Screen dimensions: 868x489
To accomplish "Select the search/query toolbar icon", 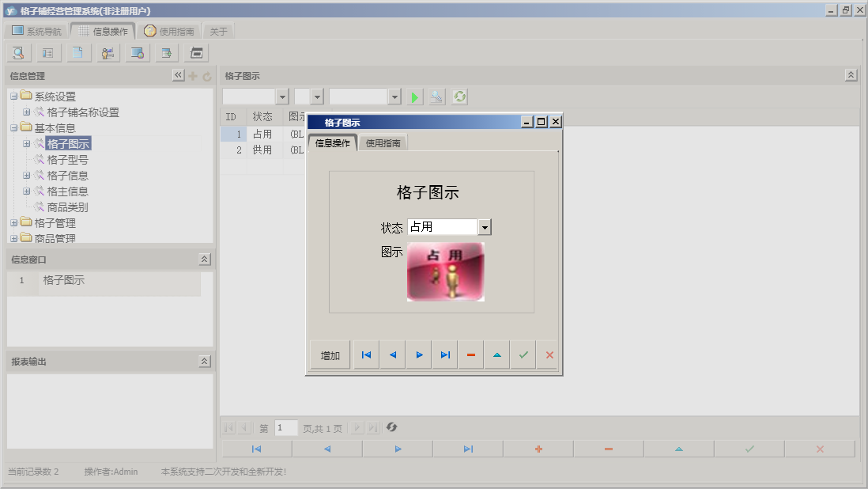I will pyautogui.click(x=18, y=52).
